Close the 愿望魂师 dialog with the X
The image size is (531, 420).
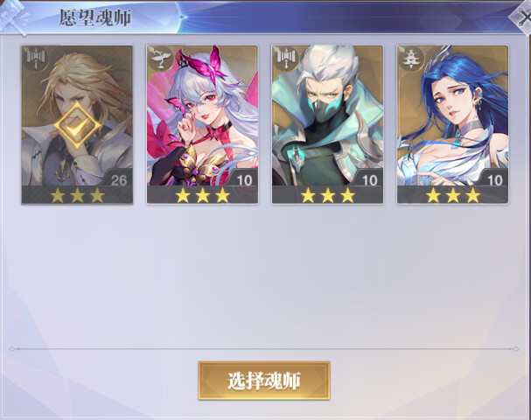pyautogui.click(x=521, y=17)
